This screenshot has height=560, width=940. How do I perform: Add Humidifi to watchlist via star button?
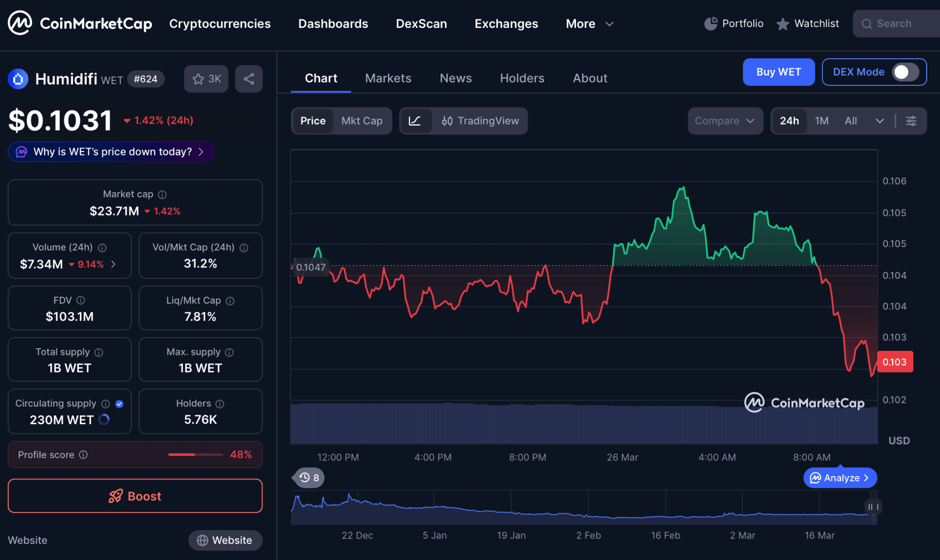coord(206,79)
